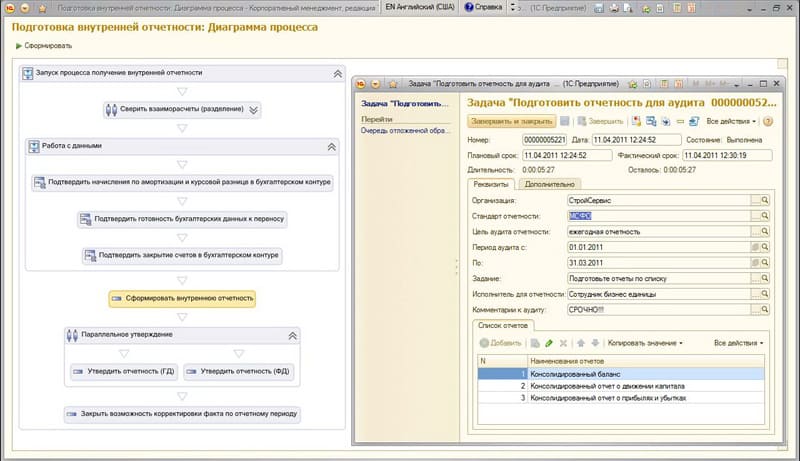Click the calendar icon in task window title bar
The height and width of the screenshot is (461, 800).
pyautogui.click(x=679, y=84)
